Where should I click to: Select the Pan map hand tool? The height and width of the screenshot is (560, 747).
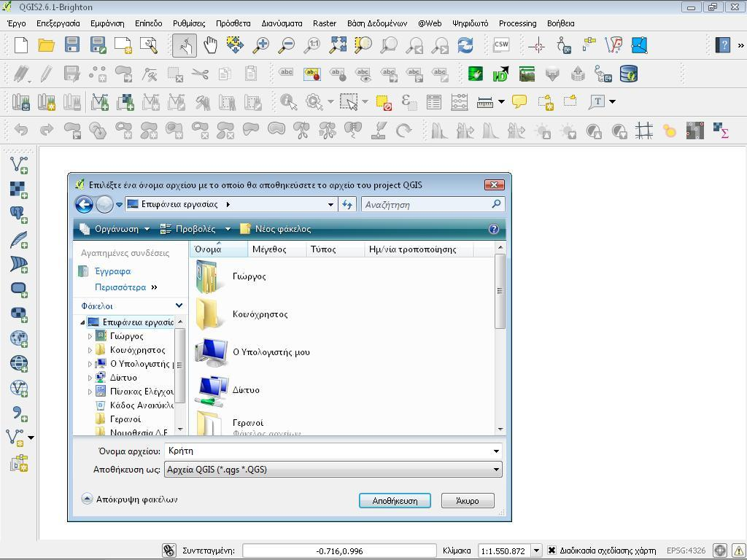tap(210, 45)
